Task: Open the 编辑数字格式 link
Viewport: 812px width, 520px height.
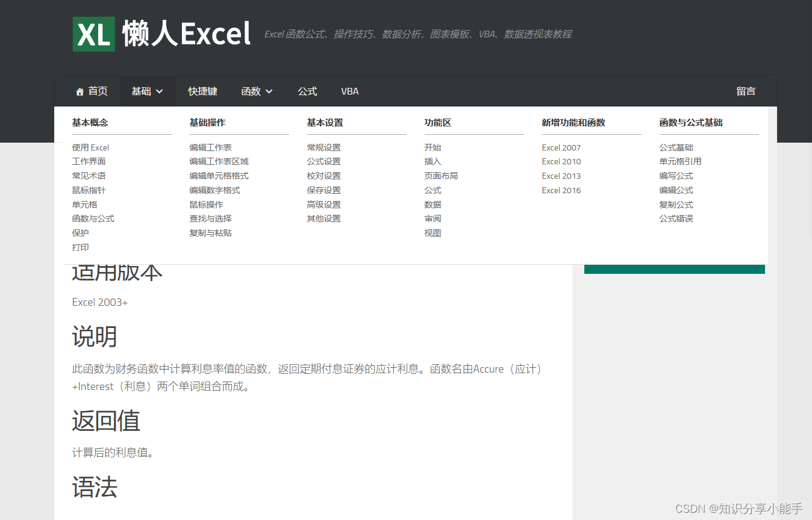Action: pos(215,190)
